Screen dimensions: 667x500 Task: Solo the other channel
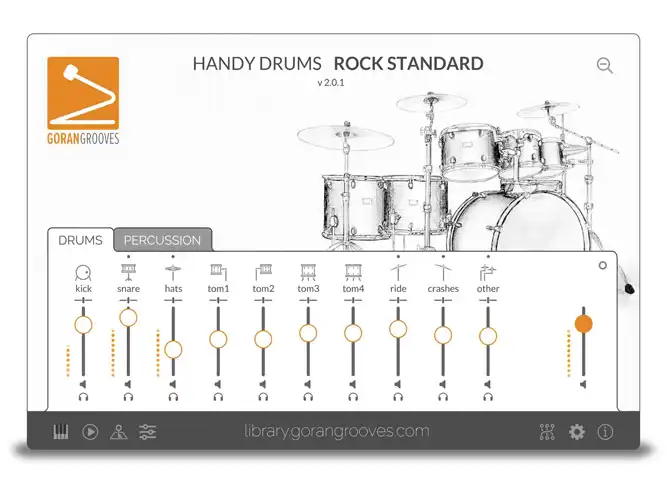coord(488,397)
